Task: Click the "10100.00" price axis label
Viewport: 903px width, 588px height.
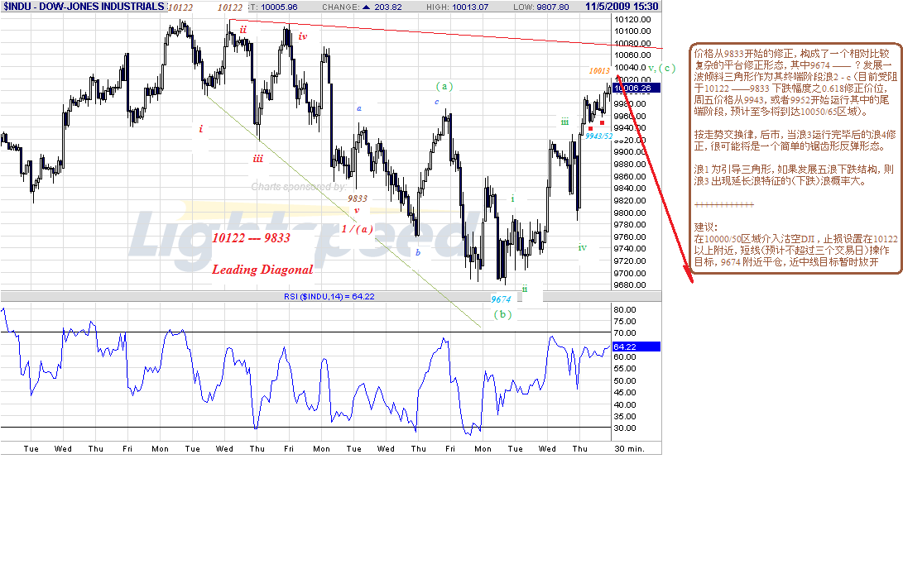Action: coord(632,31)
